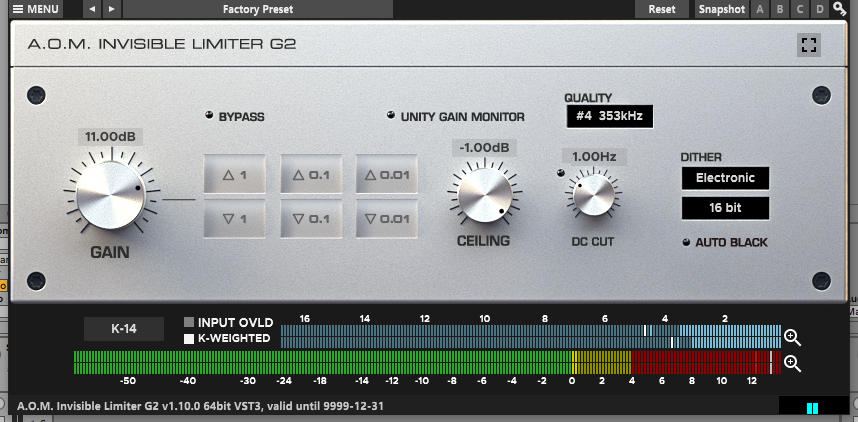Increase gain by 0.01 dB
This screenshot has width=858, height=422.
click(386, 174)
